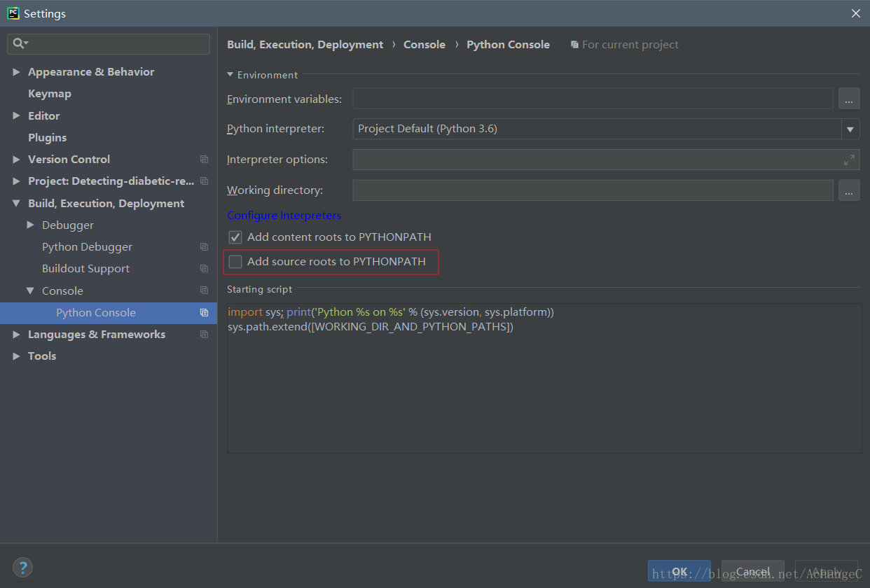The height and width of the screenshot is (588, 870).
Task: Click the search field magnifier icon
Action: (20, 43)
